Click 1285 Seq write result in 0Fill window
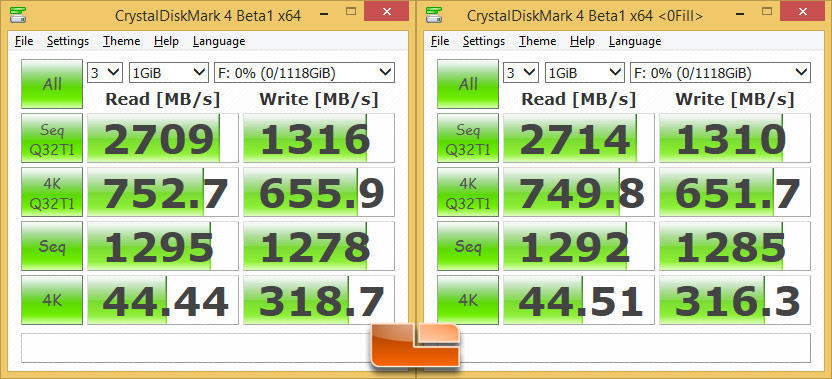The width and height of the screenshot is (832, 379). click(x=735, y=246)
